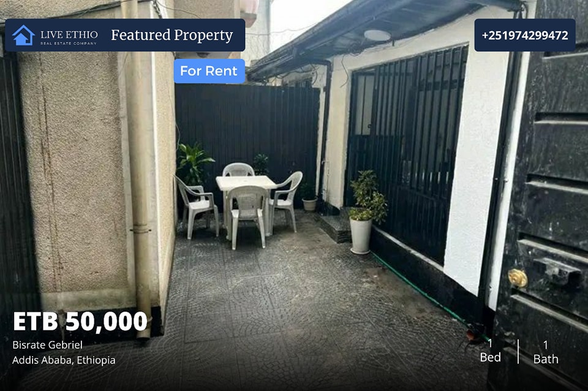This screenshot has width=588, height=391.
Task: Open the Live Ethio company name
Action: point(69,34)
